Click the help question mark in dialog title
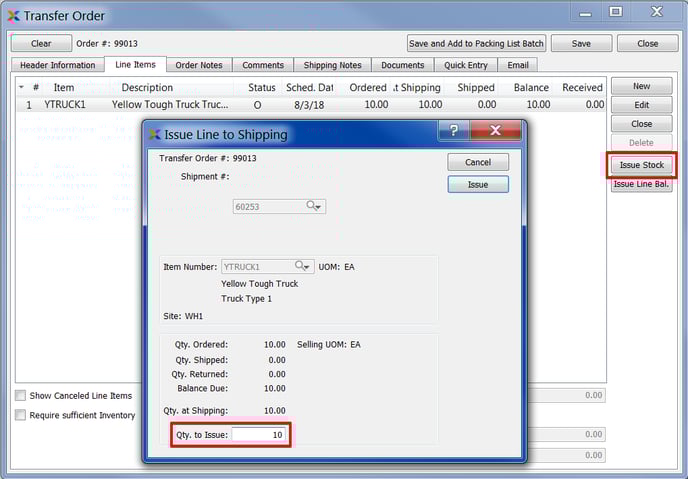688x479 pixels. (453, 133)
